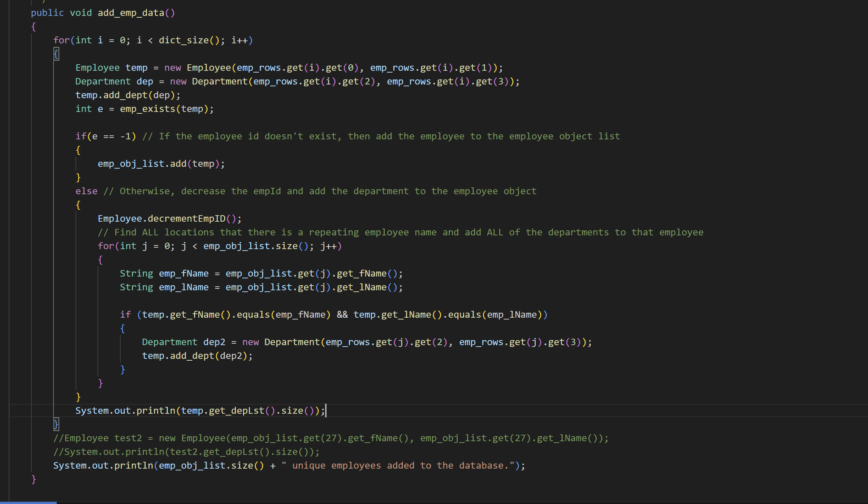Click the temp.get_depLst().size() println line
The image size is (868, 504).
point(200,411)
